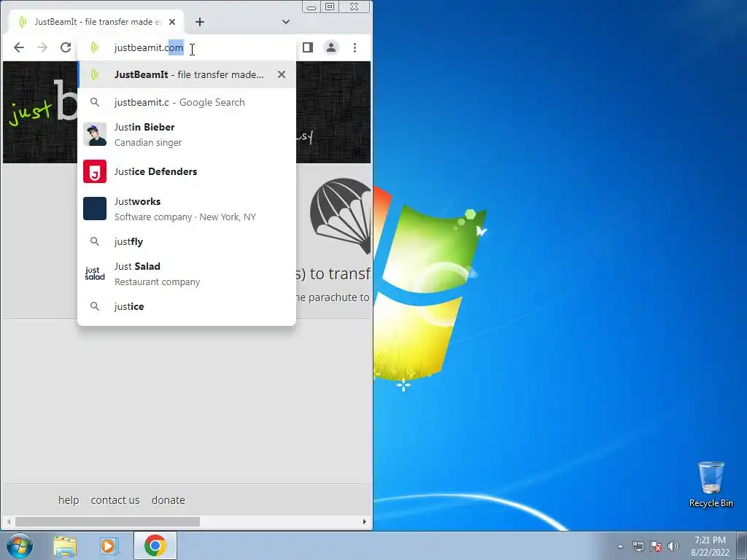The width and height of the screenshot is (747, 560).
Task: Choose the JustBeamIt - file transfer suggestion
Action: [186, 75]
